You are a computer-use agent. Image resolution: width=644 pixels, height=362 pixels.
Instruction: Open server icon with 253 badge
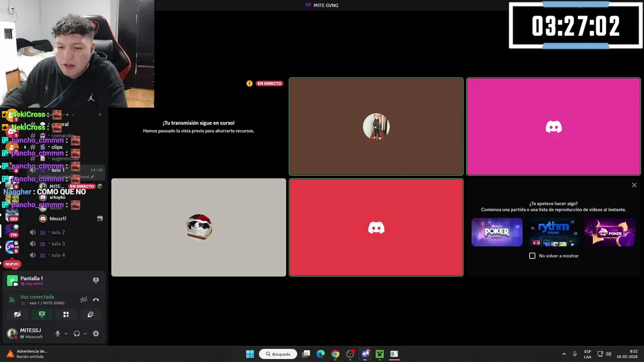[x=12, y=215]
